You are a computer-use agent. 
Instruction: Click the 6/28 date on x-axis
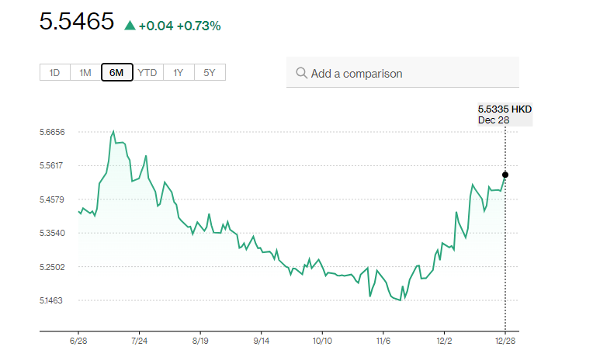tap(78, 340)
